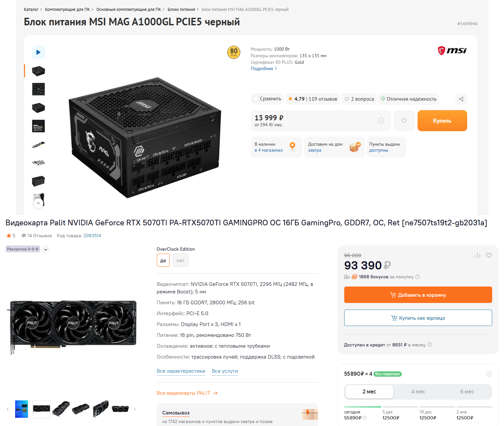Switch installment plan to 6 мес tab
This screenshot has height=426, width=504.
click(467, 391)
